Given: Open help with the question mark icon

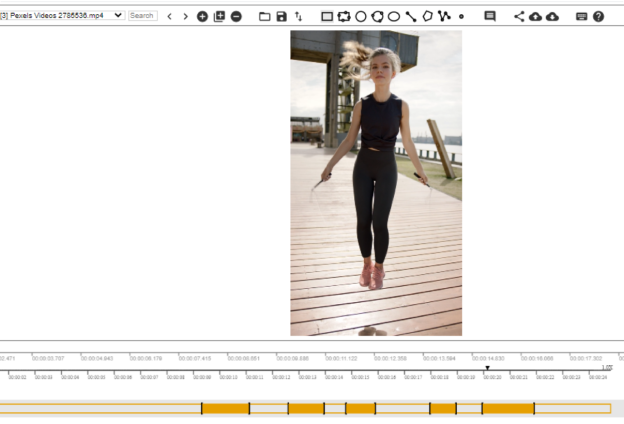Looking at the screenshot, I should tap(598, 16).
